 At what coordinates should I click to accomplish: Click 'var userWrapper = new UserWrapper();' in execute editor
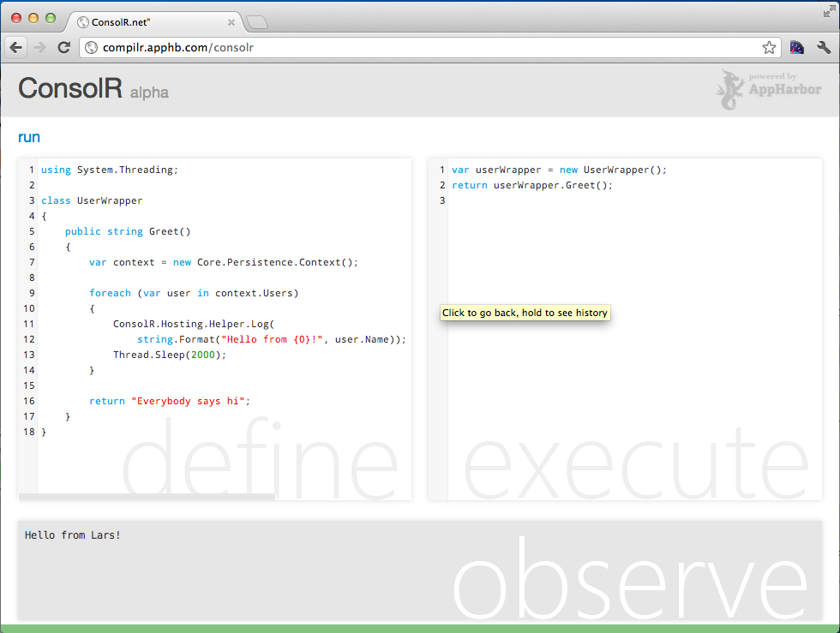click(559, 170)
